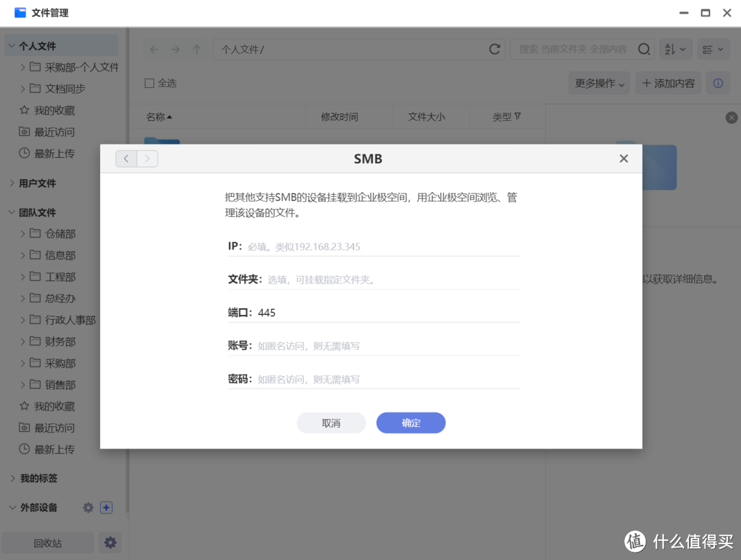Click the 取消 button

click(331, 423)
